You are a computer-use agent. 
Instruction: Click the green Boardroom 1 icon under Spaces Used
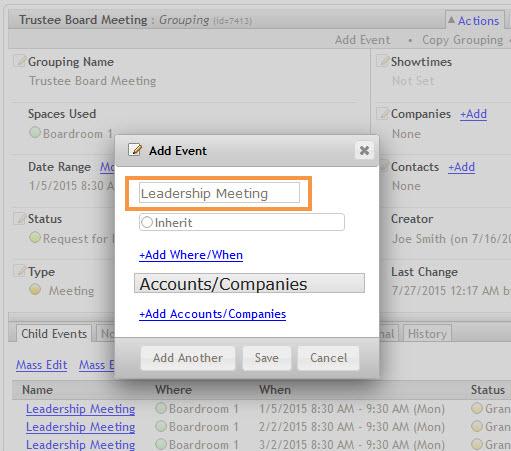tap(35, 133)
